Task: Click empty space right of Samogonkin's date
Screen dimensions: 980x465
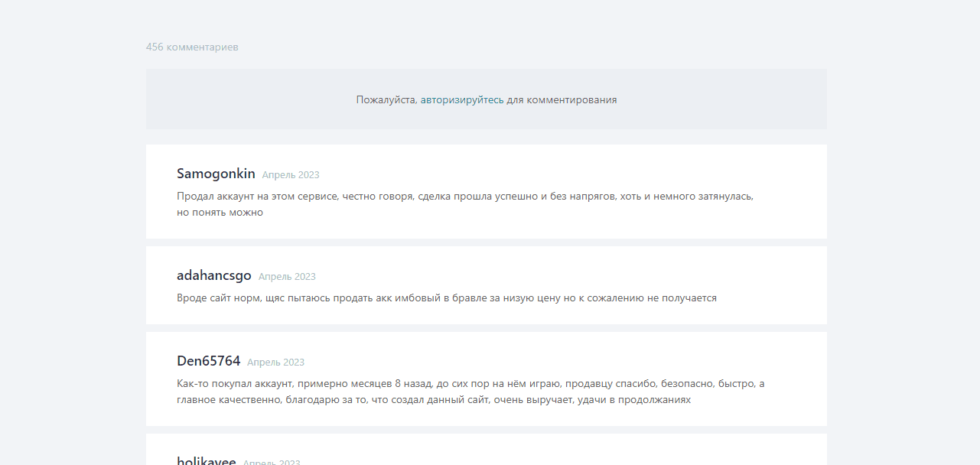Action: coord(536,174)
